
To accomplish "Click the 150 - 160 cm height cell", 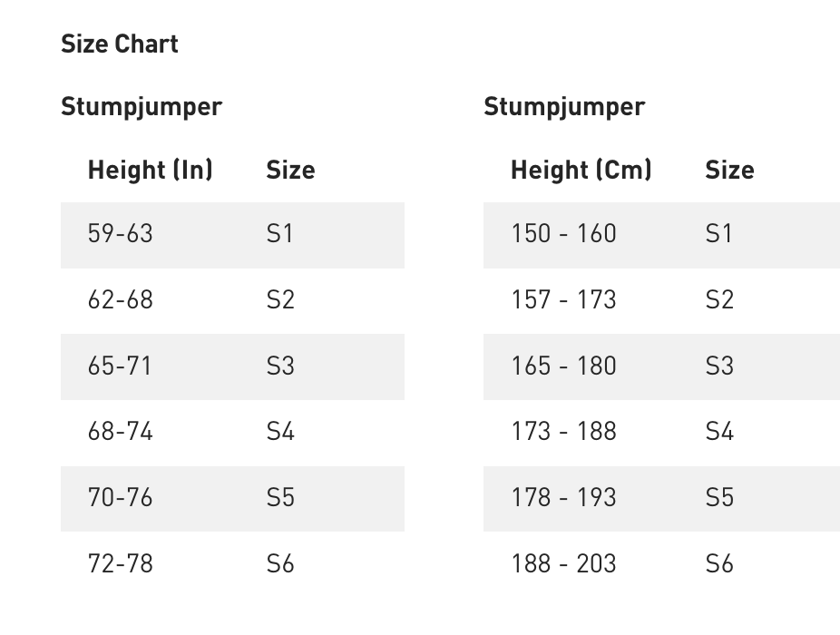I will click(563, 234).
